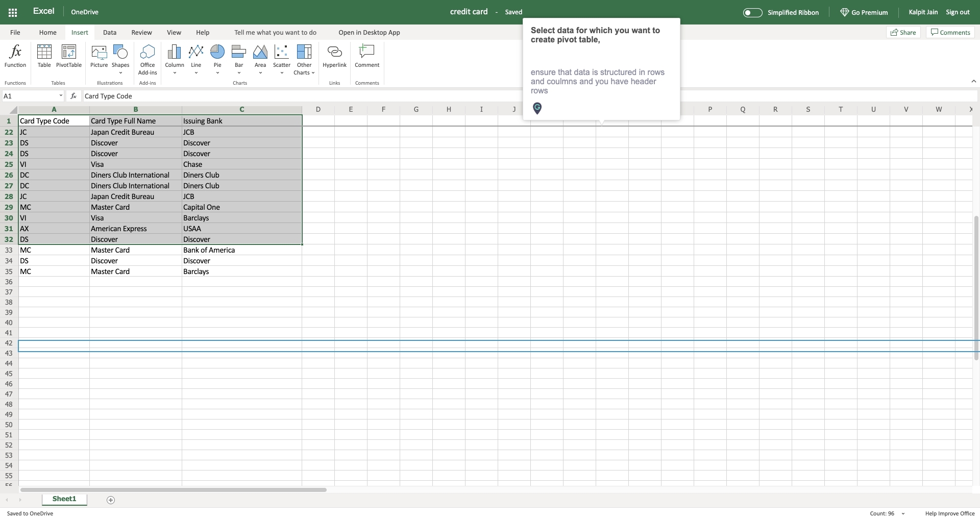Expand the Name Box dropdown
The height and width of the screenshot is (519, 980).
61,96
